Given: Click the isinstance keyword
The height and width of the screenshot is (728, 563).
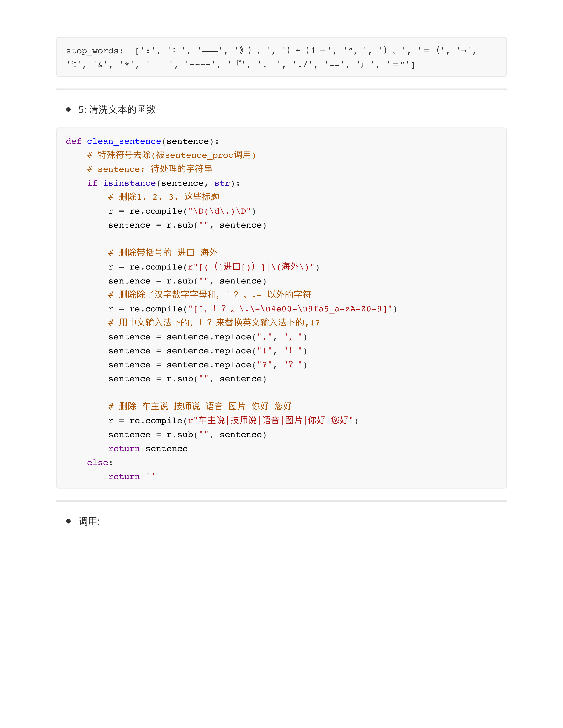Looking at the screenshot, I should pyautogui.click(x=130, y=183).
